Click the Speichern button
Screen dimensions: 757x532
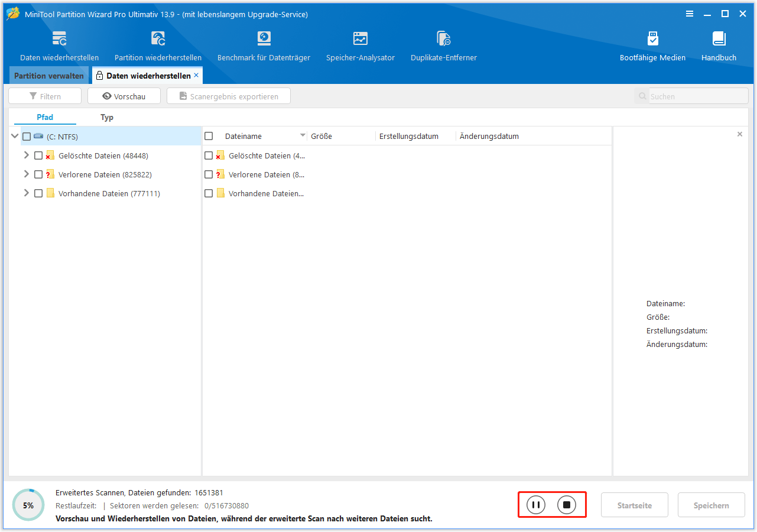coord(711,505)
